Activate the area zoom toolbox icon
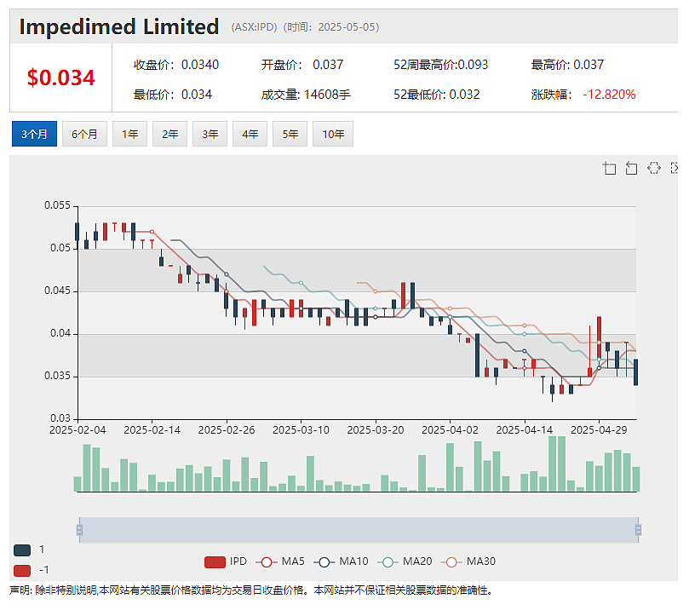 (x=609, y=168)
